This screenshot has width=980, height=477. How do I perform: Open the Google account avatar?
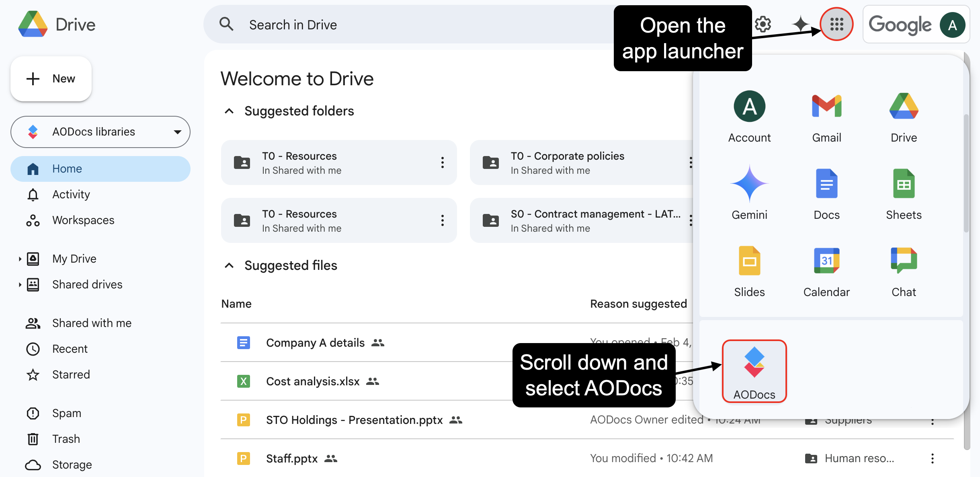pyautogui.click(x=952, y=25)
